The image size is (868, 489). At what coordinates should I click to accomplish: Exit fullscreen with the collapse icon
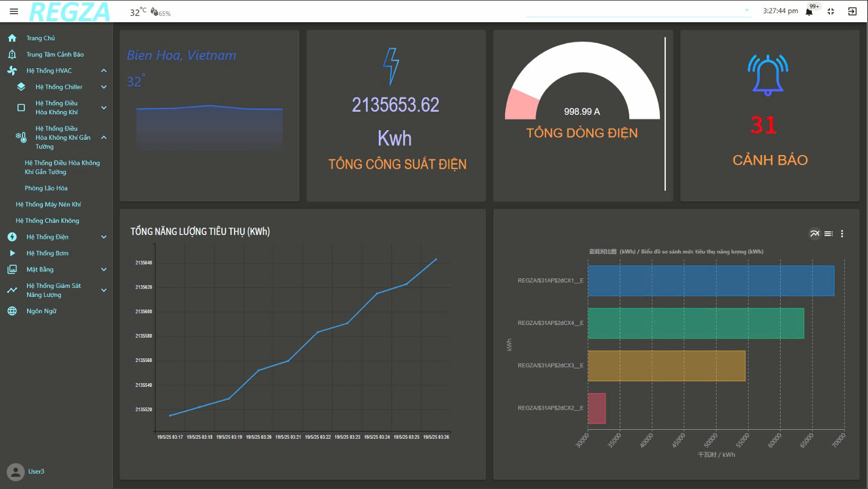pyautogui.click(x=831, y=11)
